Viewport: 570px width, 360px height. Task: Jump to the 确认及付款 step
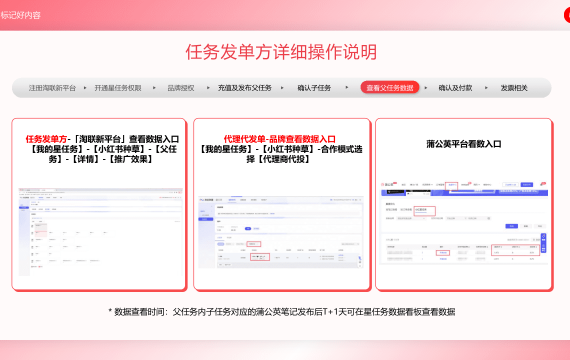pyautogui.click(x=455, y=88)
